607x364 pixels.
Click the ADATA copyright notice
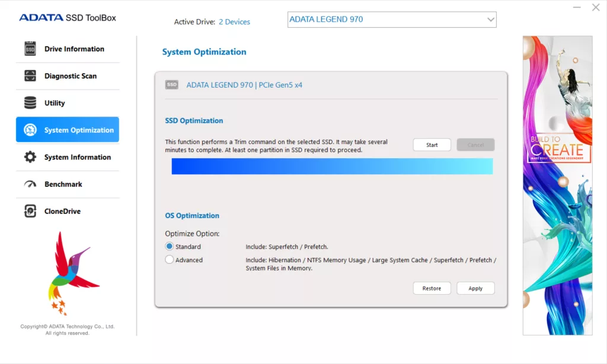point(68,330)
